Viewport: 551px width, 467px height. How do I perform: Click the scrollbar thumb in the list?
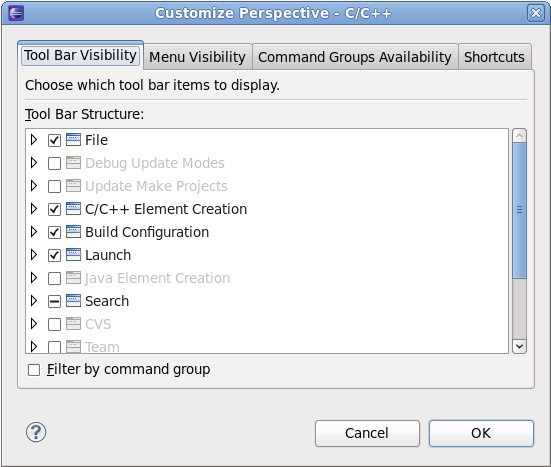519,210
